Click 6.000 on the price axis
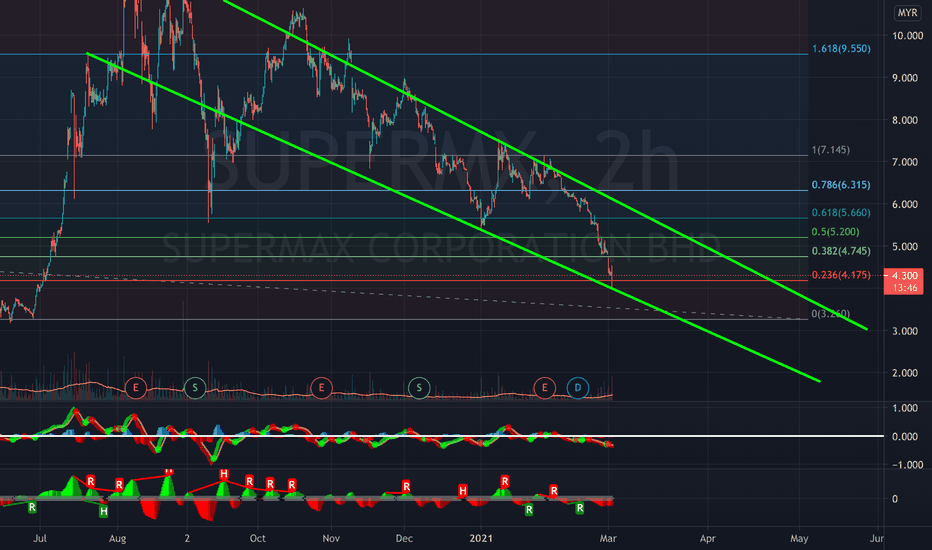932x550 pixels. click(907, 204)
